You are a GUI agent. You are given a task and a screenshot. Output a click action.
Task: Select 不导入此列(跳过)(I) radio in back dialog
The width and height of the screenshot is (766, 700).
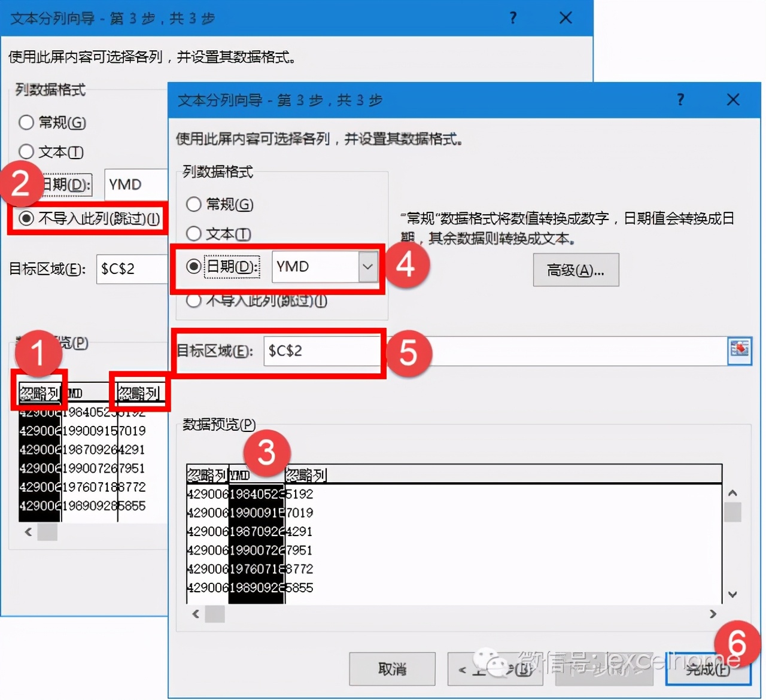[x=26, y=218]
